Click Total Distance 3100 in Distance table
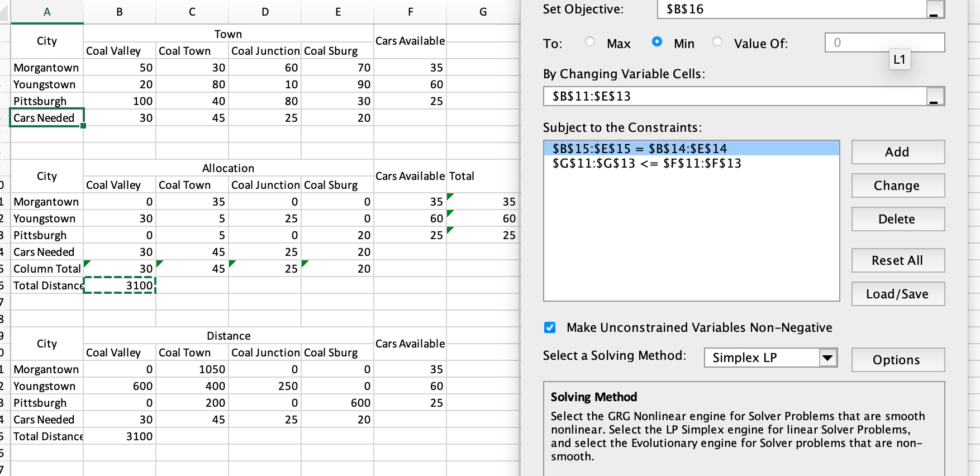The image size is (980, 476). 120,436
